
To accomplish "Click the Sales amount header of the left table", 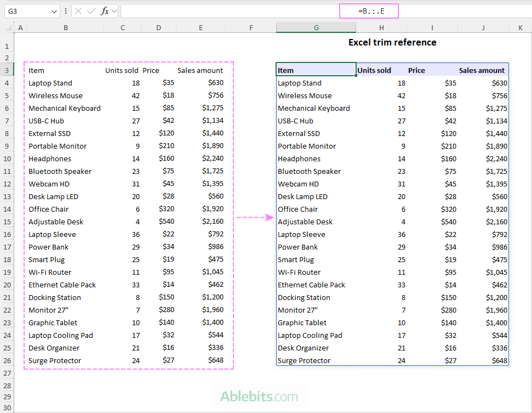I will [201, 70].
